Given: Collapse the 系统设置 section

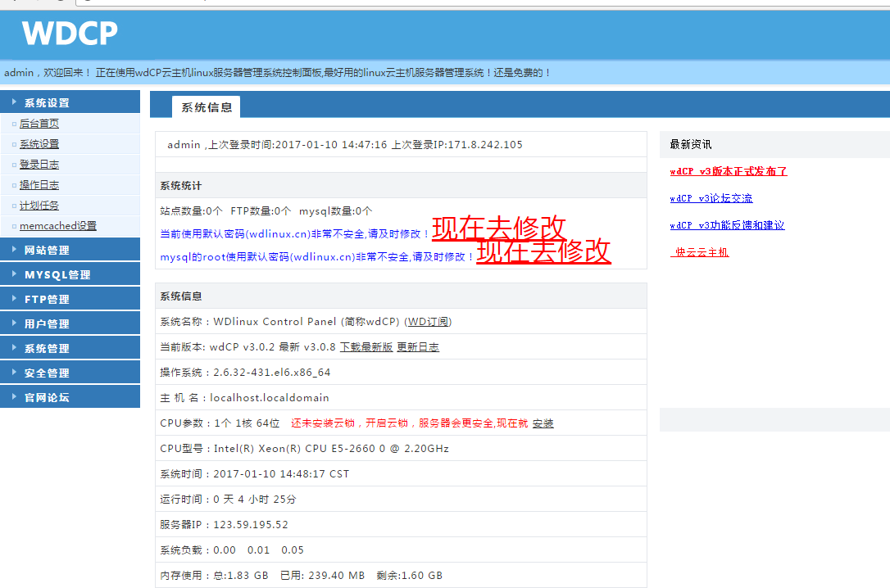Looking at the screenshot, I should pyautogui.click(x=49, y=102).
